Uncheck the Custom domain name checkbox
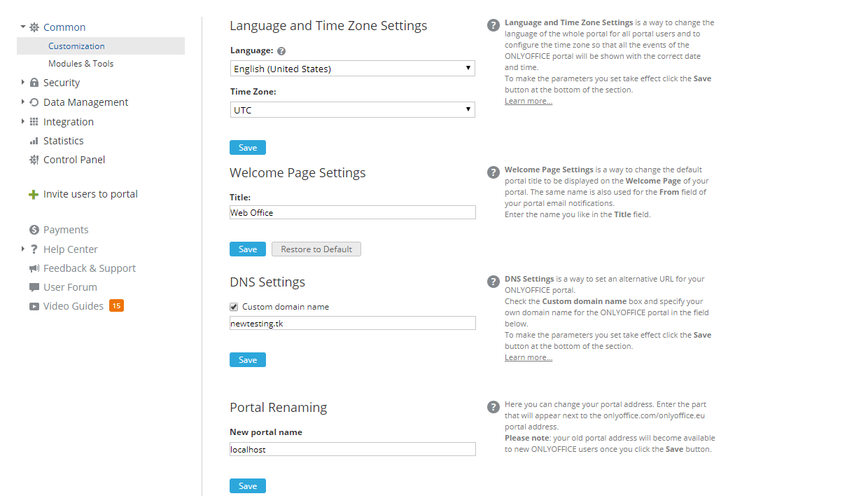Viewport: 868px width, 496px height. coord(234,307)
